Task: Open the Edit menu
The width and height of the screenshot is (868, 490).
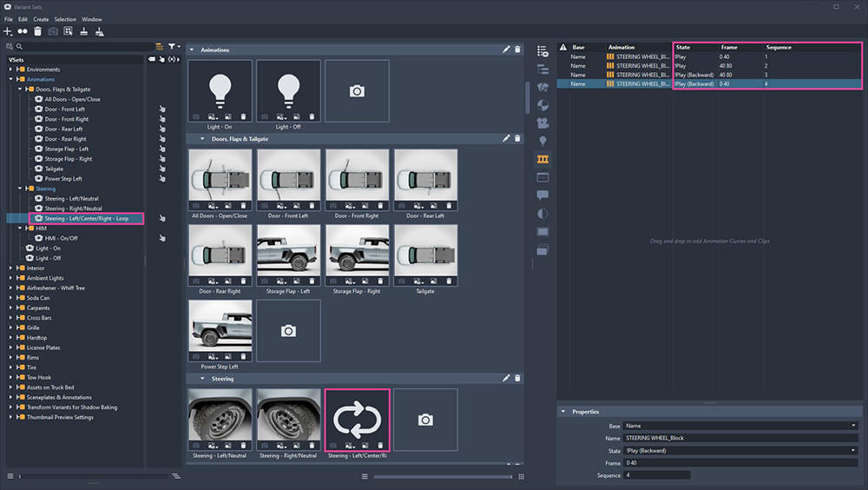Action: (23, 19)
